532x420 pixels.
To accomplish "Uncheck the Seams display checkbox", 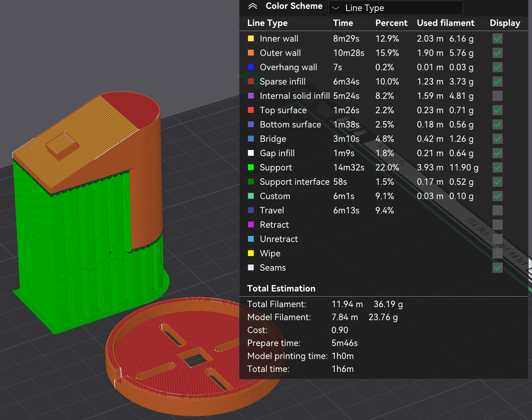I will [498, 268].
